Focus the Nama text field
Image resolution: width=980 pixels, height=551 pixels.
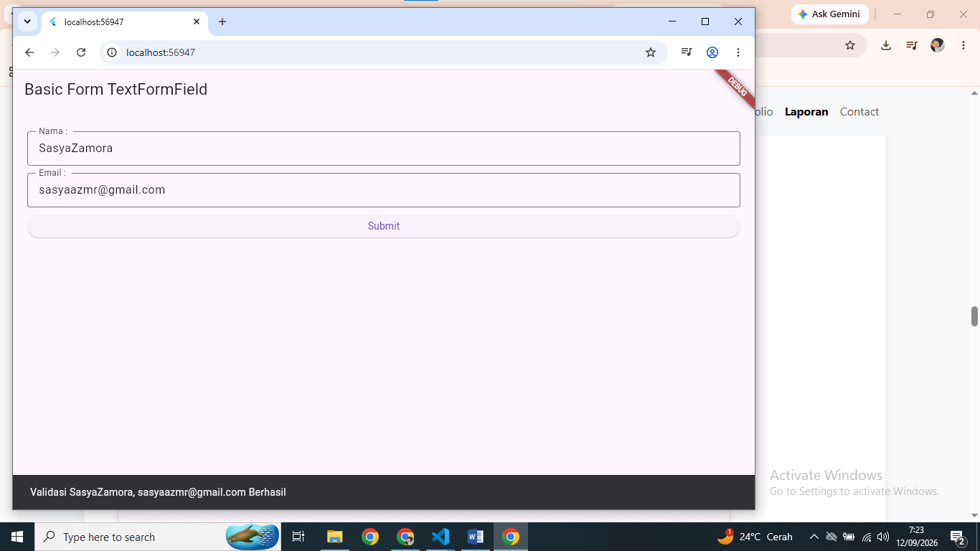[384, 149]
